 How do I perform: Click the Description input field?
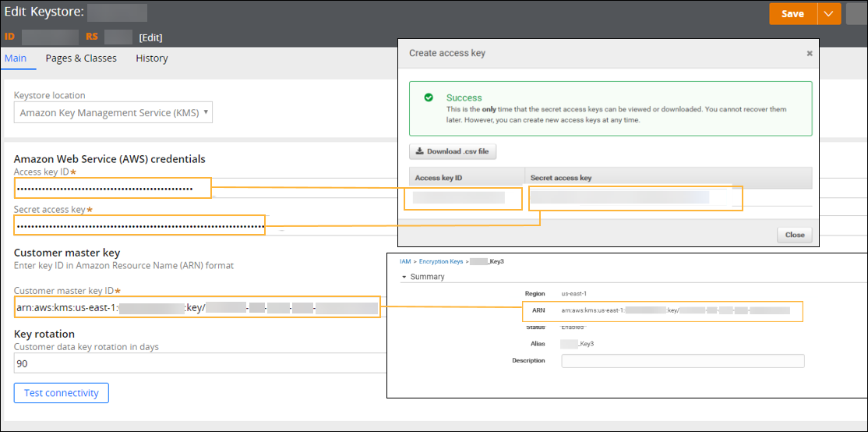683,361
